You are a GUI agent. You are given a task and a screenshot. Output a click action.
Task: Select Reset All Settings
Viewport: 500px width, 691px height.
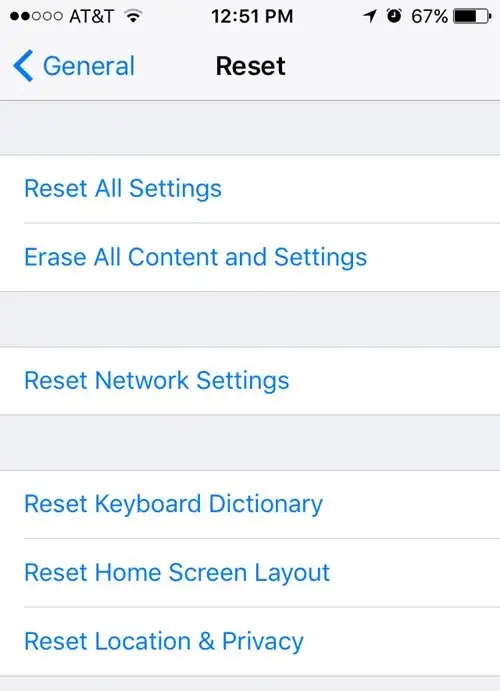(x=250, y=189)
